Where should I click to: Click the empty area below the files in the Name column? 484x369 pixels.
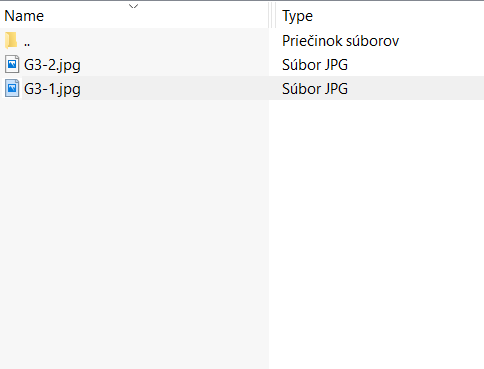[134, 233]
